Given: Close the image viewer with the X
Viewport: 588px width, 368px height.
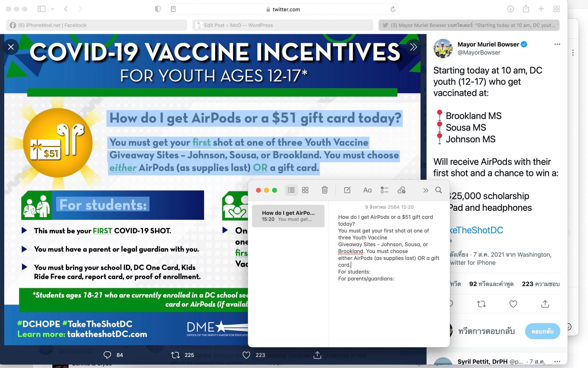Looking at the screenshot, I should 11,47.
